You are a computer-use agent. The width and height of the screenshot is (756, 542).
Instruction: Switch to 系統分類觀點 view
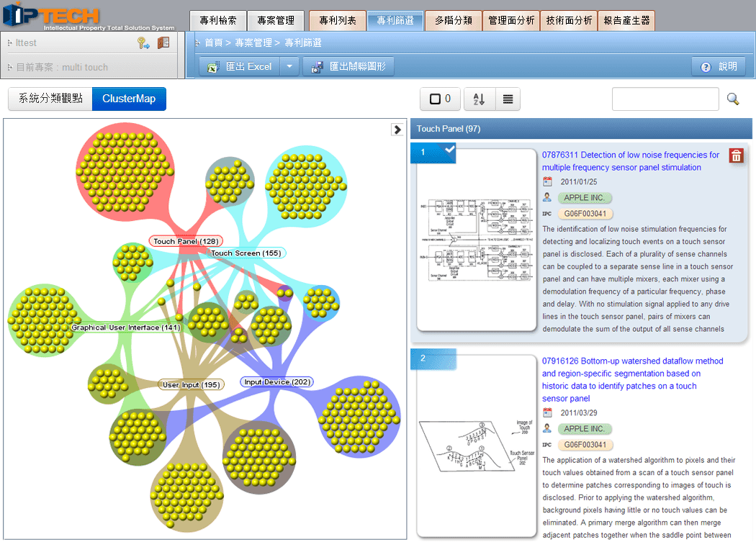[x=50, y=99]
